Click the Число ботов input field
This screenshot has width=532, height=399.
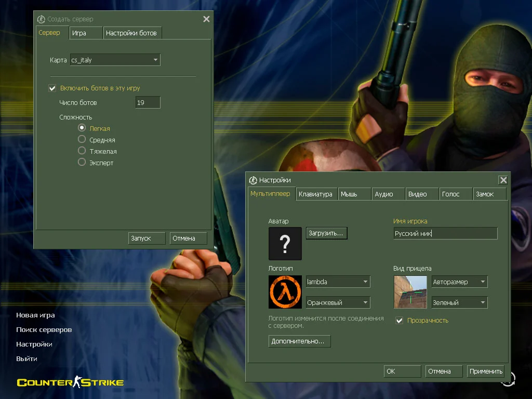click(148, 102)
